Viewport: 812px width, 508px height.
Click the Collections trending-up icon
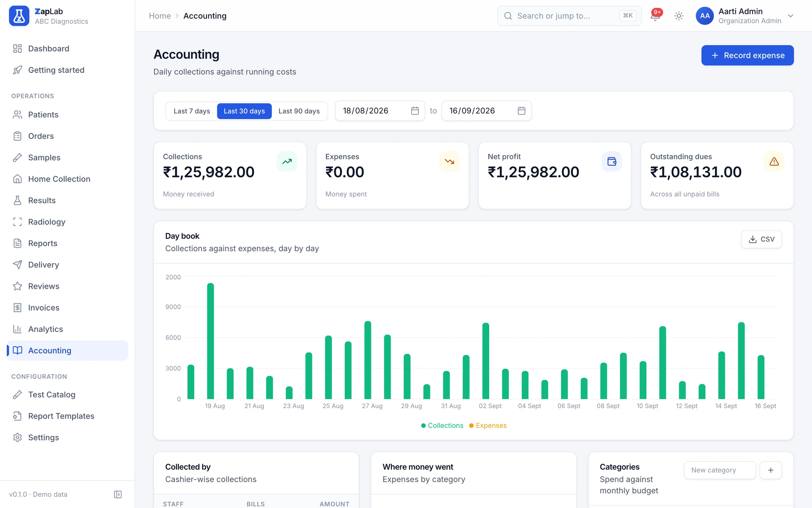[x=287, y=162]
